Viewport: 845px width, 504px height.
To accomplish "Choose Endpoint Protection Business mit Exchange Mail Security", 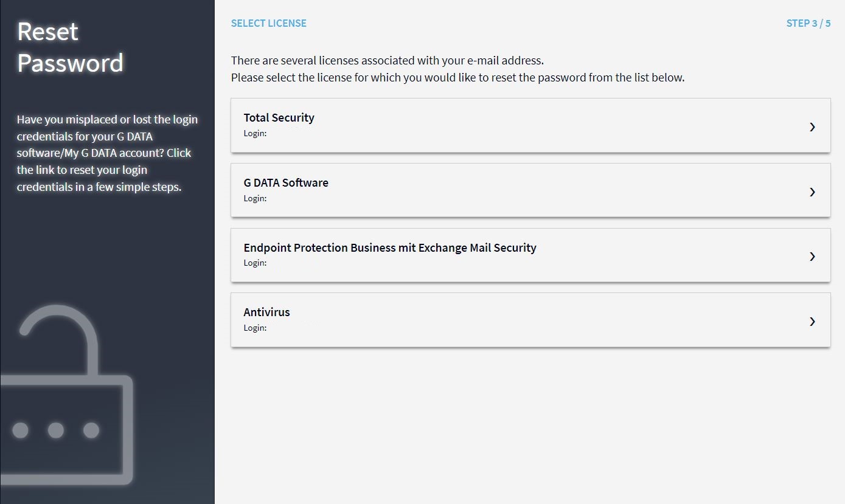I will coord(389,247).
